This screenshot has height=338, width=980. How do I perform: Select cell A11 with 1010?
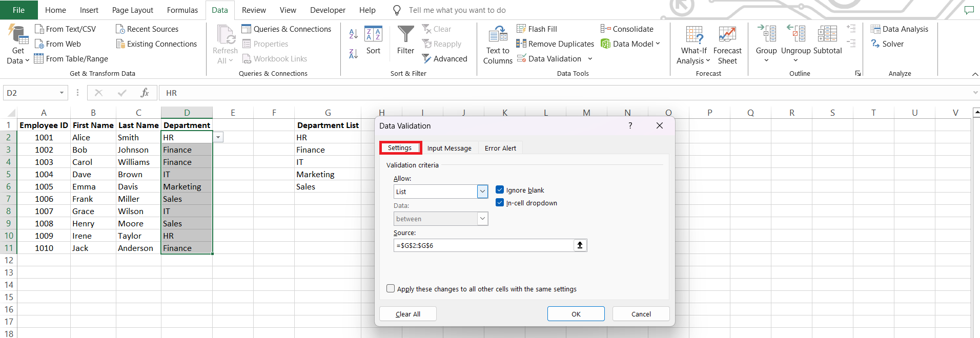(x=44, y=248)
